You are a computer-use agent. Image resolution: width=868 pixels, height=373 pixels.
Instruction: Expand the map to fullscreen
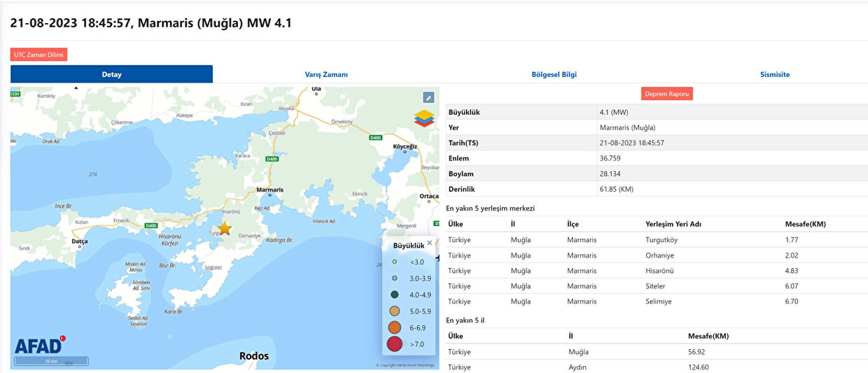pyautogui.click(x=428, y=97)
